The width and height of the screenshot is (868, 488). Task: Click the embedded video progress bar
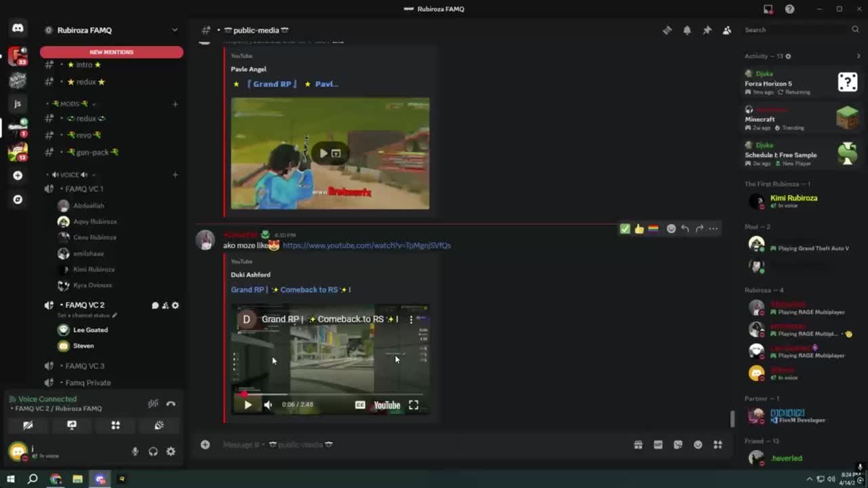330,392
